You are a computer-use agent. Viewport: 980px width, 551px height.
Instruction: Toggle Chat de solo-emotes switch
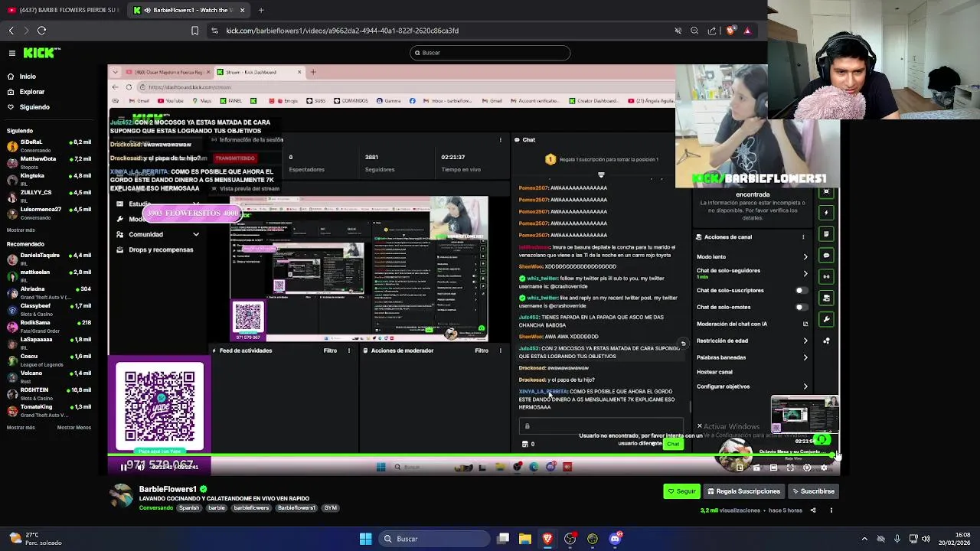[801, 308]
